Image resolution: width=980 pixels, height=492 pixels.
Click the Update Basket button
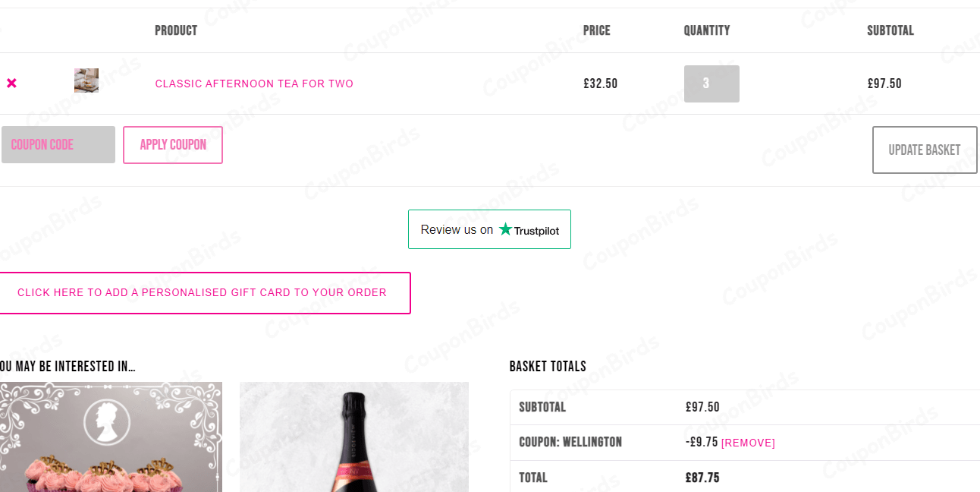click(x=924, y=150)
